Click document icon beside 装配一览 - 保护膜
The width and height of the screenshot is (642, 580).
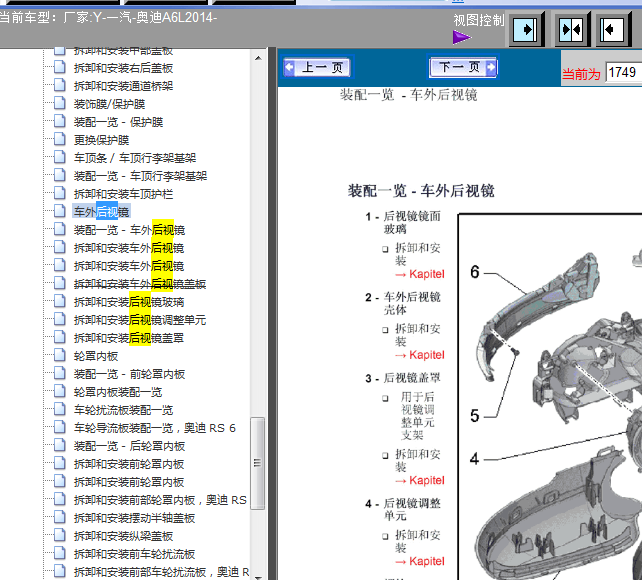click(60, 121)
